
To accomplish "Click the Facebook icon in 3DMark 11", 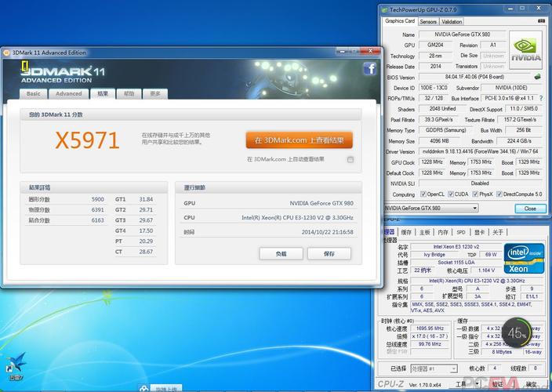I will coord(369,68).
